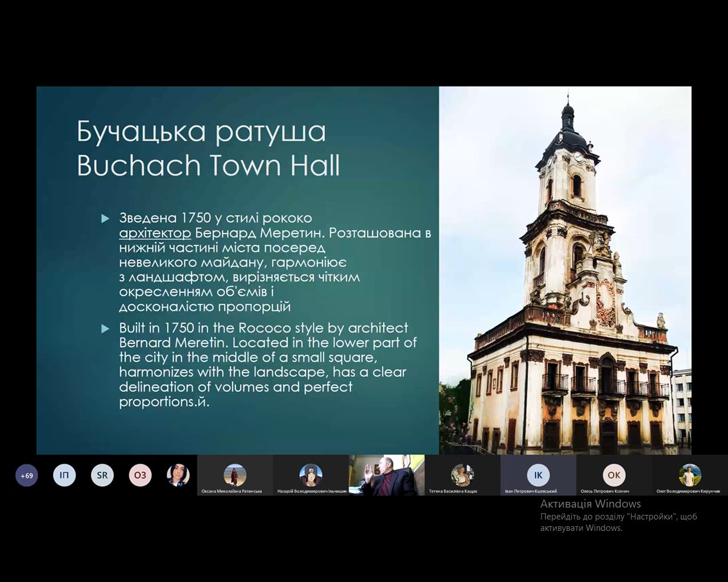
Task: Click the live video feed of the speaker
Action: click(387, 475)
